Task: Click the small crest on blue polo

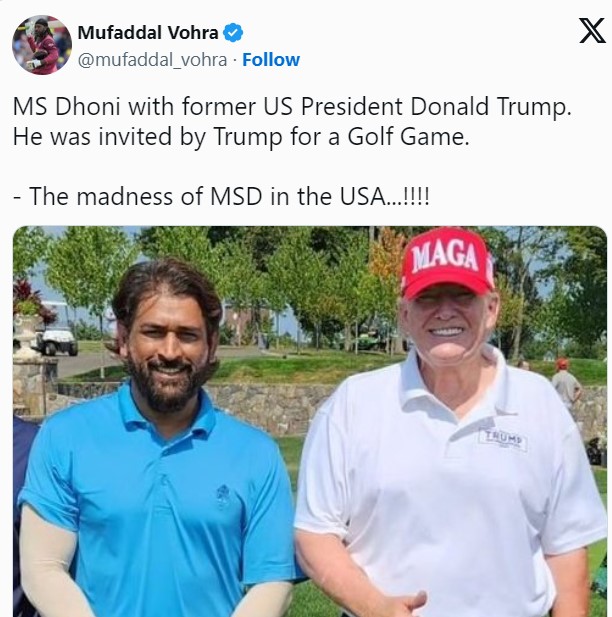Action: (223, 495)
